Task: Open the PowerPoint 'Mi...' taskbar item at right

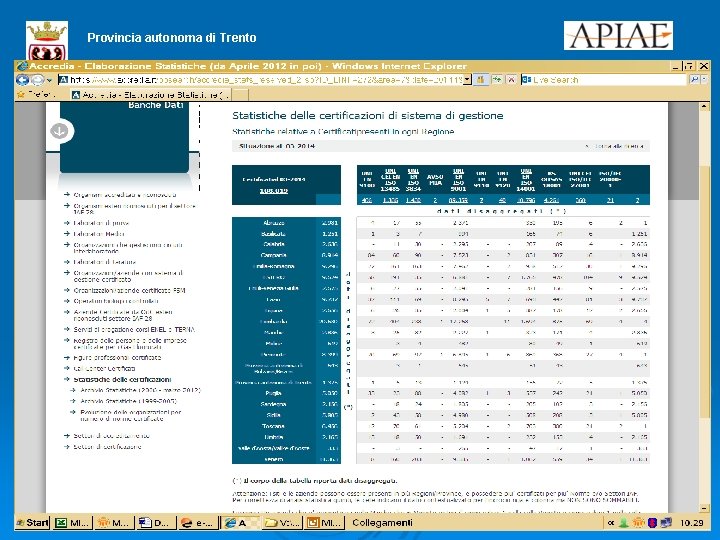Action: click(325, 523)
